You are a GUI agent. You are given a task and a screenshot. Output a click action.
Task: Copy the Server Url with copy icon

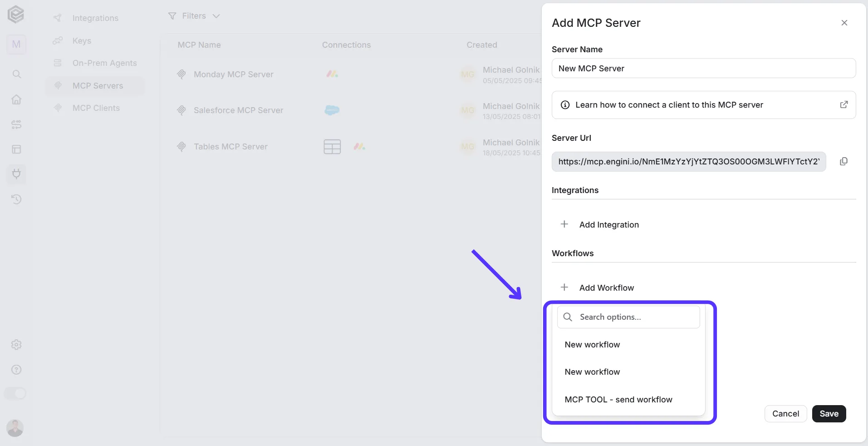tap(843, 162)
